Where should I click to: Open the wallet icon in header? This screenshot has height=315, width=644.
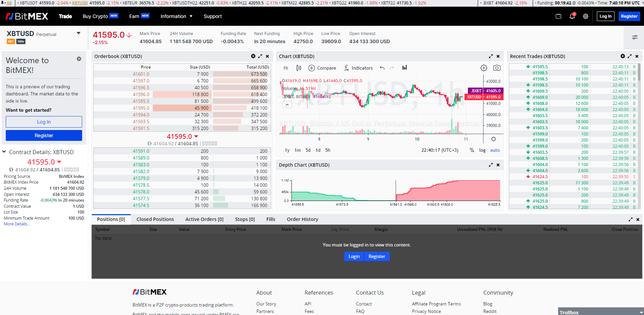[558, 16]
